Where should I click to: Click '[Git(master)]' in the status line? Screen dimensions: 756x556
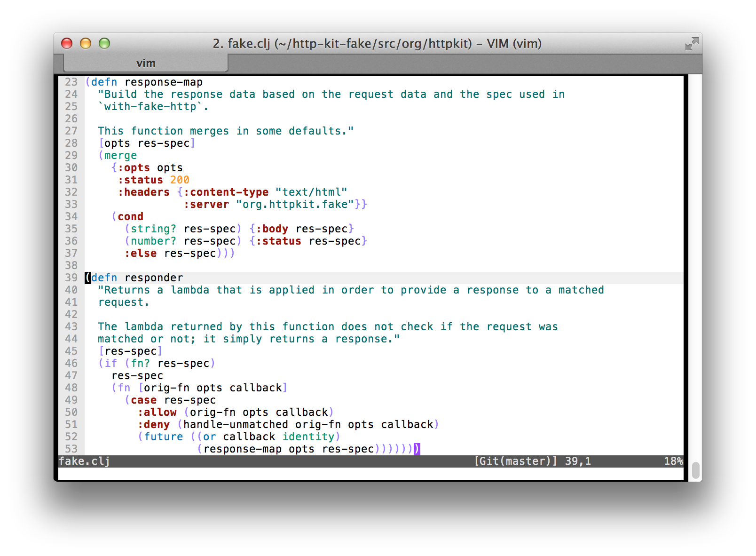pyautogui.click(x=516, y=461)
